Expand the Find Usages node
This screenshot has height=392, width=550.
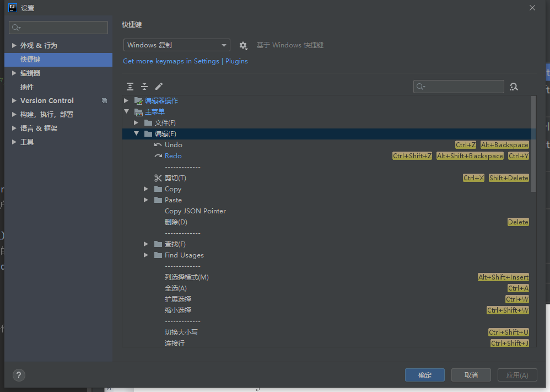(x=146, y=255)
